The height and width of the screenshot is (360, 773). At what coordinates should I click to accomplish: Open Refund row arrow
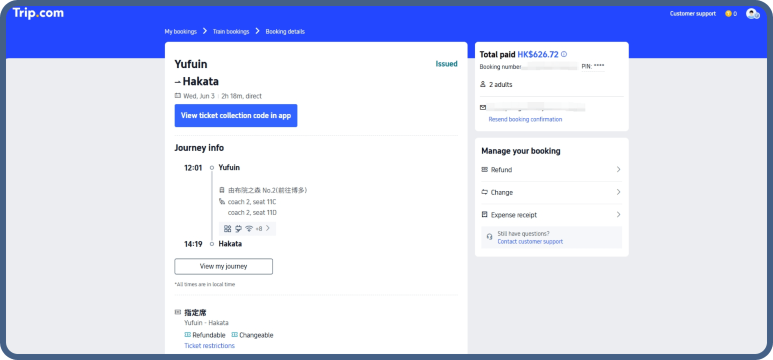click(x=618, y=170)
